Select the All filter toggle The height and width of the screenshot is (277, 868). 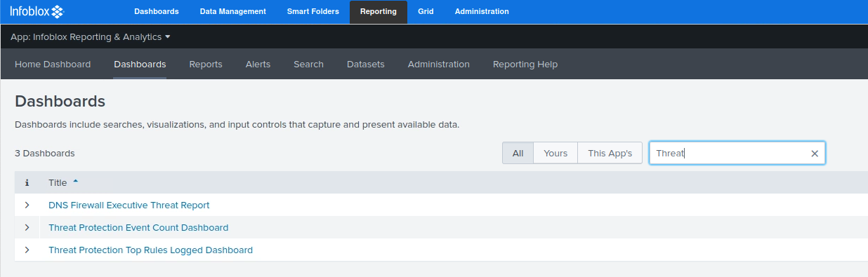tap(518, 153)
